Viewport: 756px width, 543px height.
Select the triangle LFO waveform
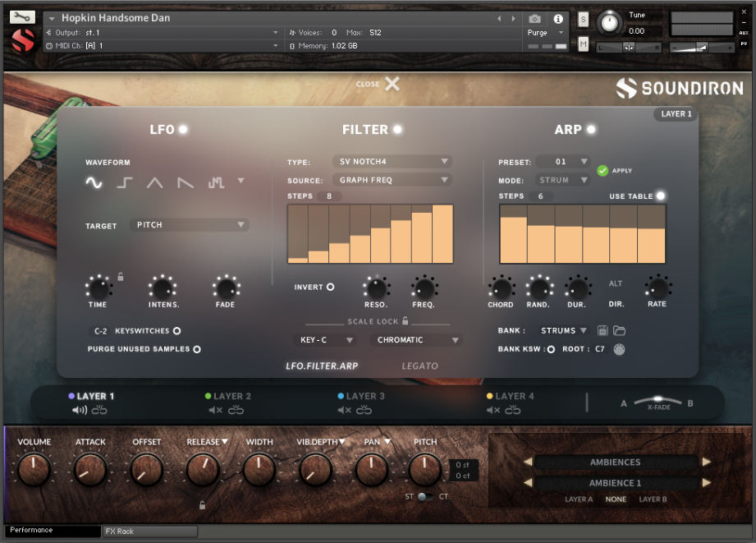[x=153, y=182]
